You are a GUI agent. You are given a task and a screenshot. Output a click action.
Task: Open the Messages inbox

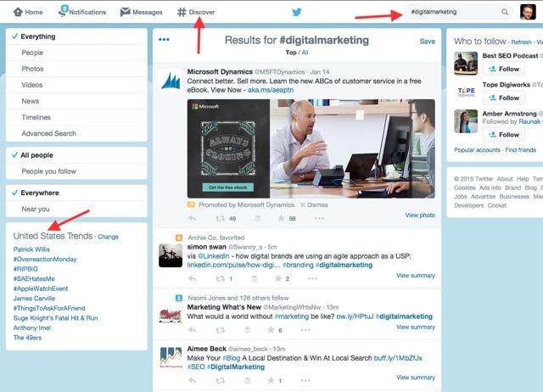click(142, 12)
